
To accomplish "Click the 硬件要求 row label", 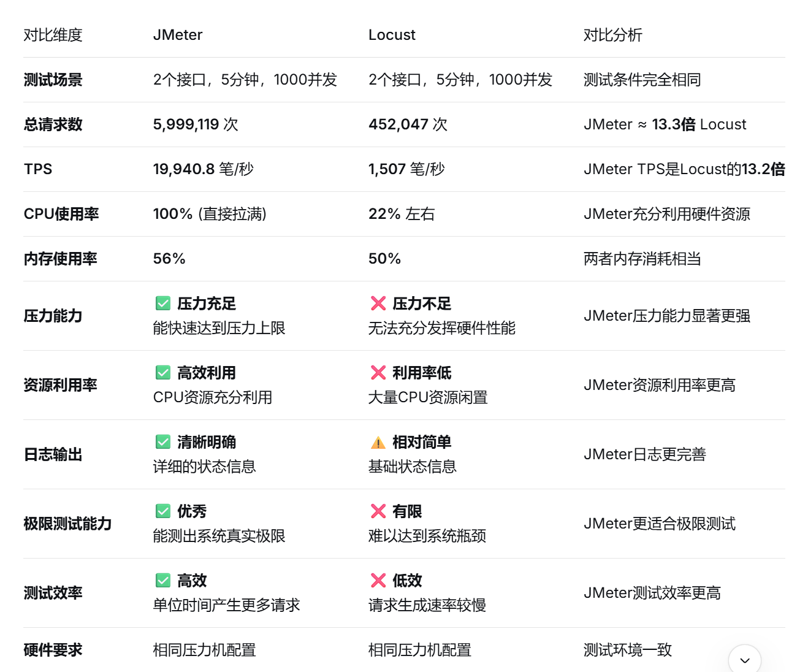I will point(53,650).
